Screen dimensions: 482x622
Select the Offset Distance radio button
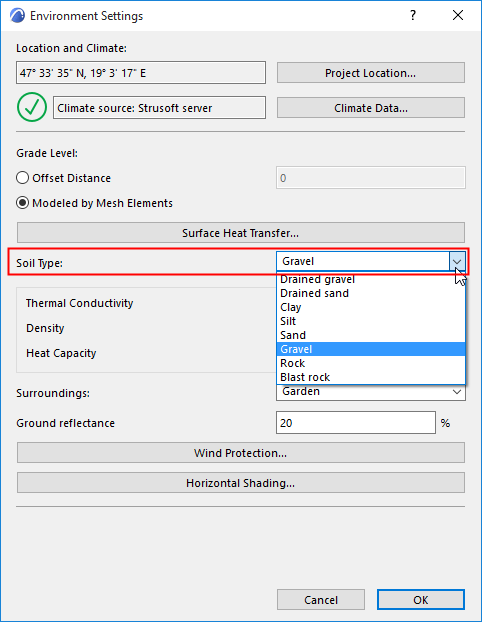coord(23,178)
